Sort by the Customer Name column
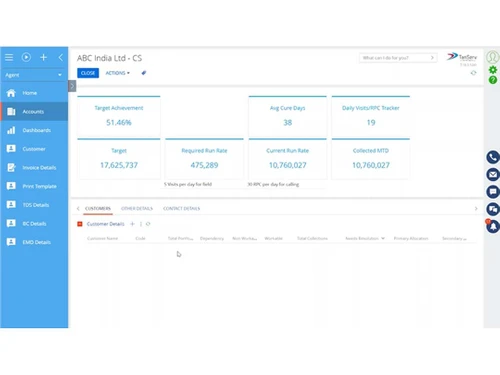This screenshot has width=500, height=375. pos(103,238)
